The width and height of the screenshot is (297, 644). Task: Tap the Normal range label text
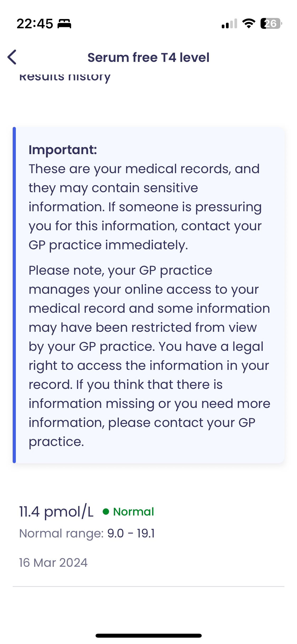point(61,533)
